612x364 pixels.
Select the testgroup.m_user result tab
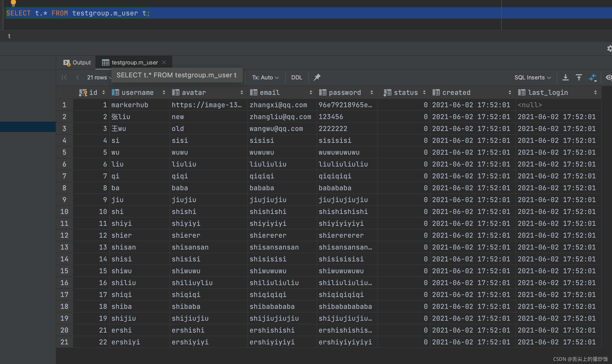coord(134,62)
